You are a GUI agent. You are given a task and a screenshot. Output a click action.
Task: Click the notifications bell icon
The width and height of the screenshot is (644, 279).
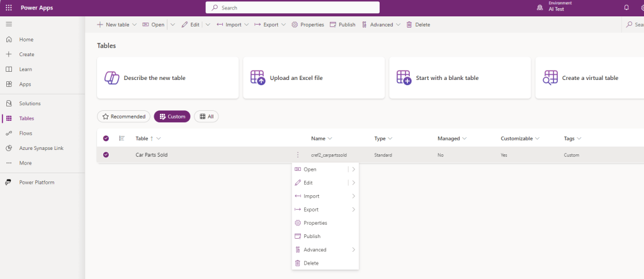click(x=626, y=8)
